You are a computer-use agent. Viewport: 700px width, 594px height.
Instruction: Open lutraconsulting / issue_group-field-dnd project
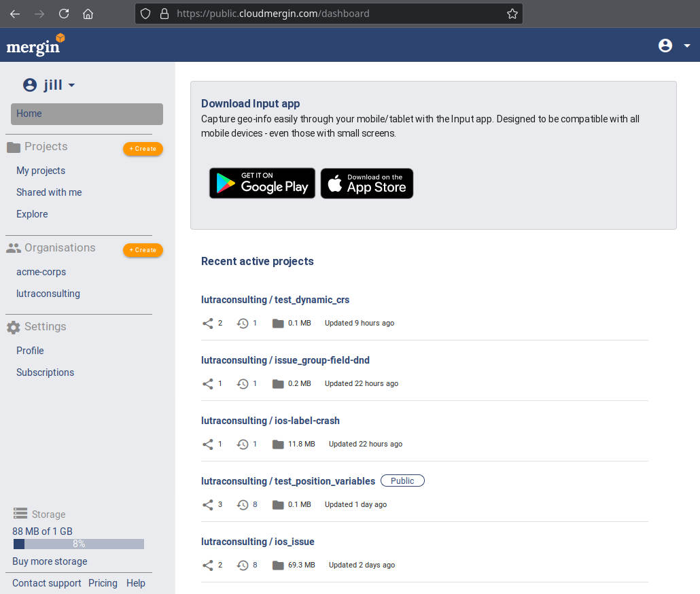point(285,360)
